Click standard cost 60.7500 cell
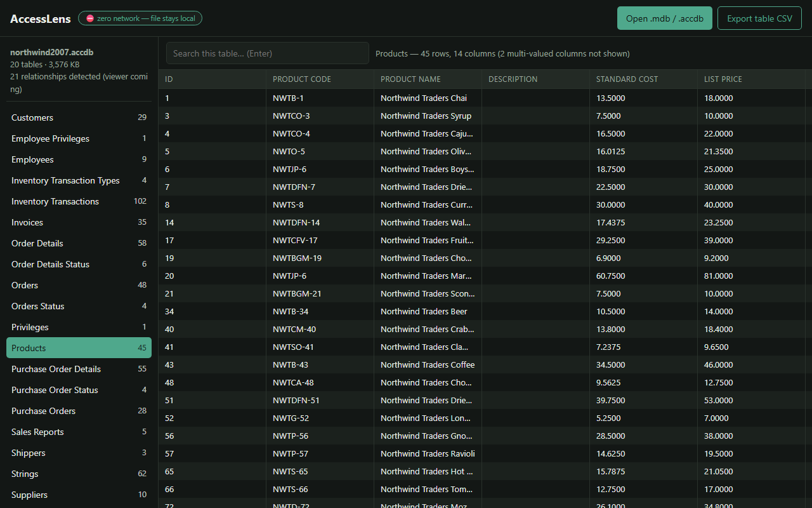 tap(644, 276)
